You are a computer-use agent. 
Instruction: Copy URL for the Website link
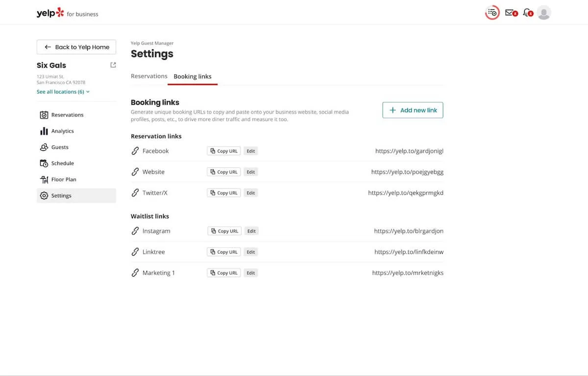223,172
